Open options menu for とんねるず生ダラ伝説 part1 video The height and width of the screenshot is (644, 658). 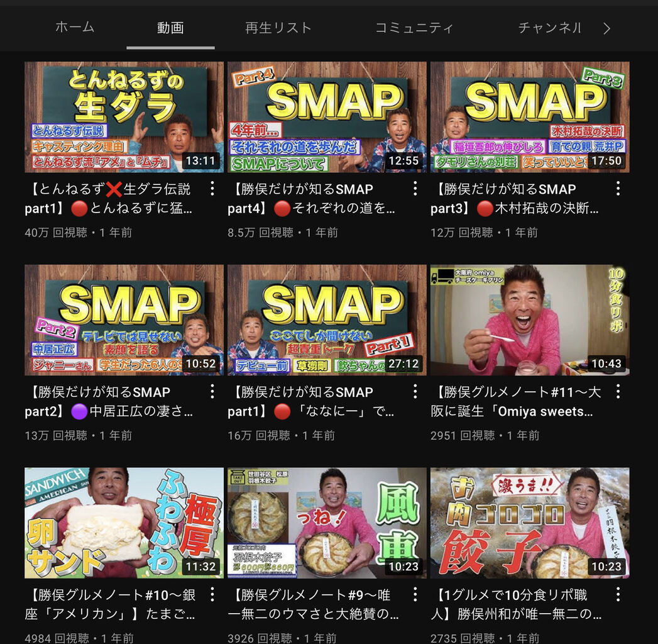[212, 189]
